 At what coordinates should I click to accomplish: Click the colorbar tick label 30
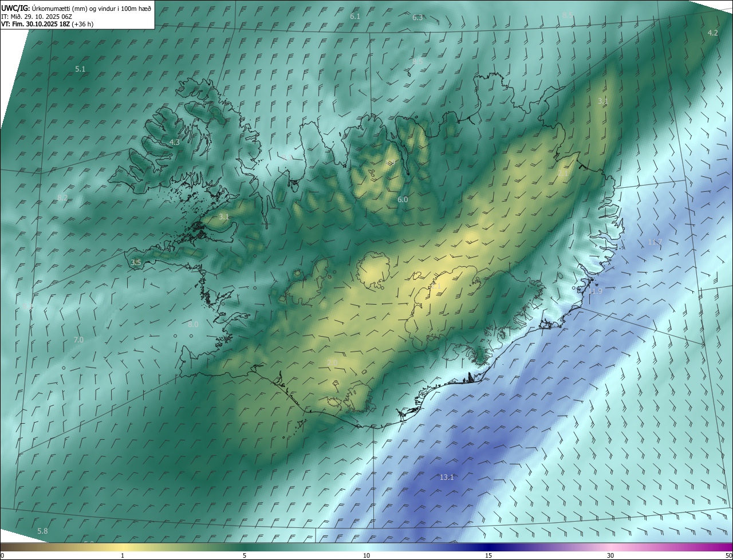click(x=610, y=555)
